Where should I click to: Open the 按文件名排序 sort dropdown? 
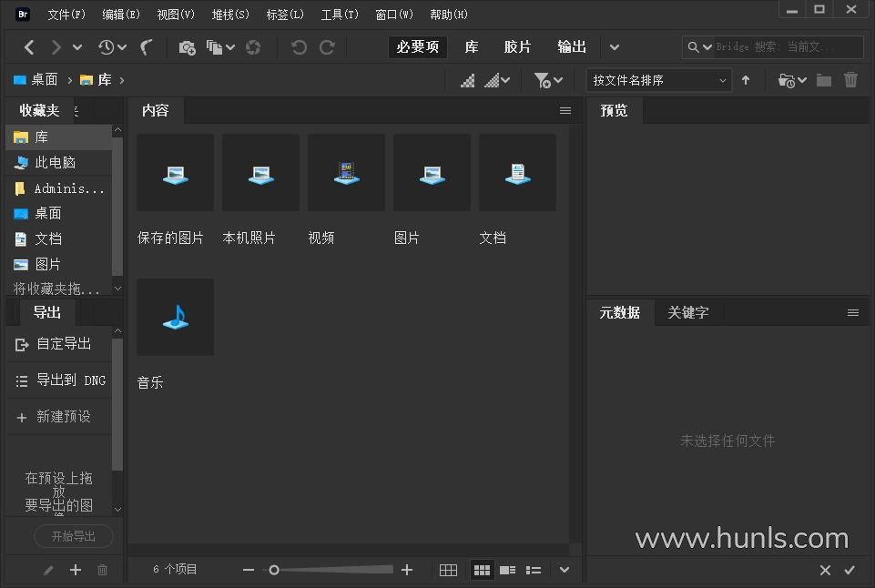[658, 80]
